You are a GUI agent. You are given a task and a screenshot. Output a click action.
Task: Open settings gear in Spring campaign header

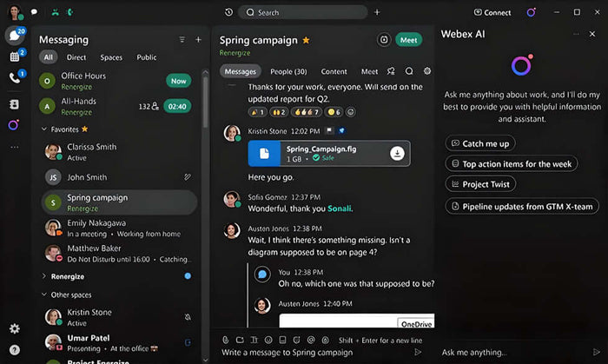point(426,71)
